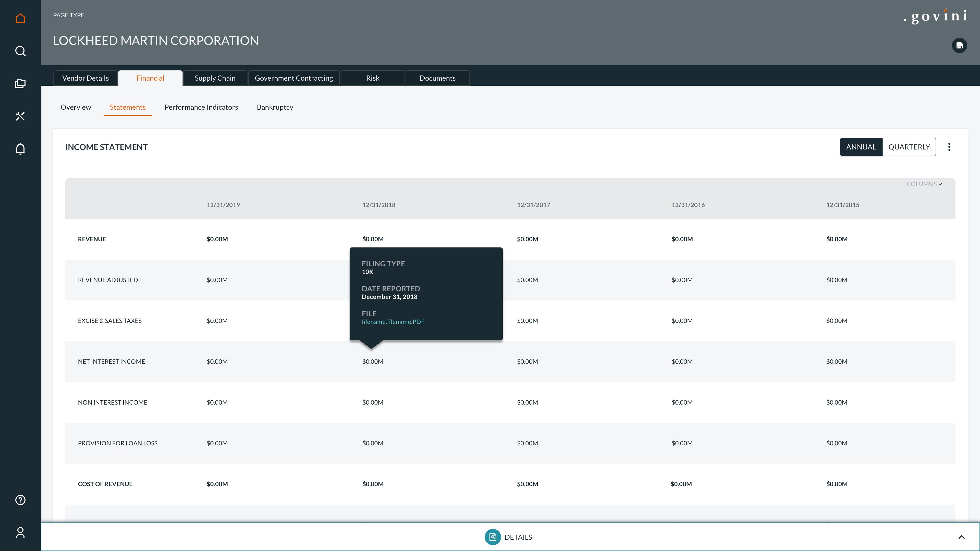Select the Financial tab
980x551 pixels.
[150, 78]
